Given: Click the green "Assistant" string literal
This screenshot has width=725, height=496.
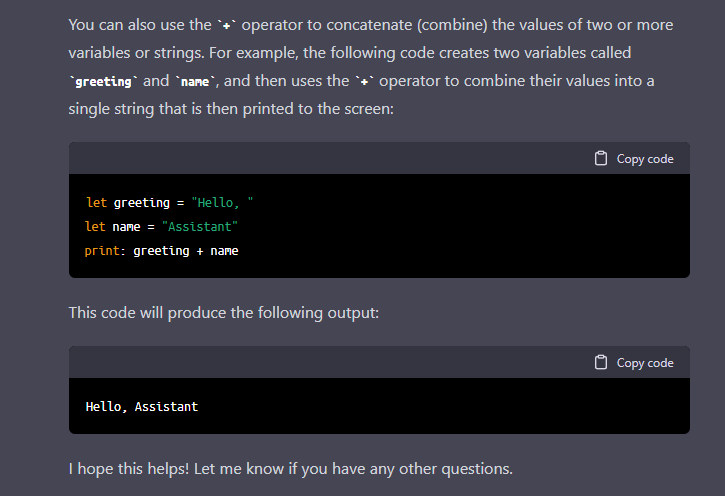Looking at the screenshot, I should point(200,227).
